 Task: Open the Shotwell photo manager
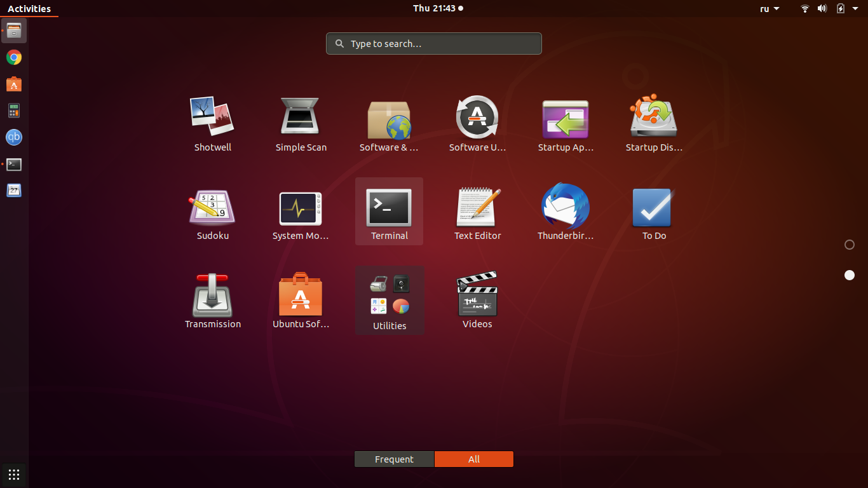coord(212,118)
